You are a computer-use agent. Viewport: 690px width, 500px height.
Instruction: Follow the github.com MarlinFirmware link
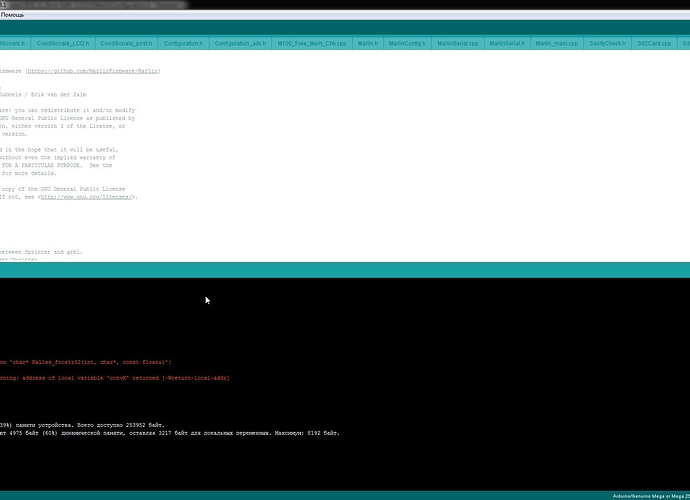(x=93, y=71)
